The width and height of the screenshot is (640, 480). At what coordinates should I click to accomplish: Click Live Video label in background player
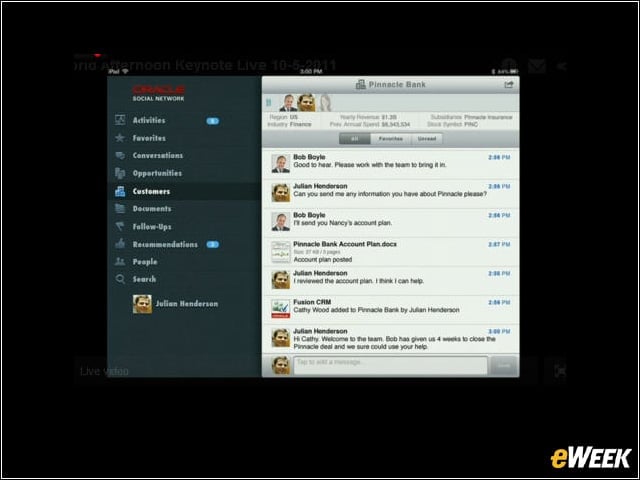pyautogui.click(x=104, y=371)
